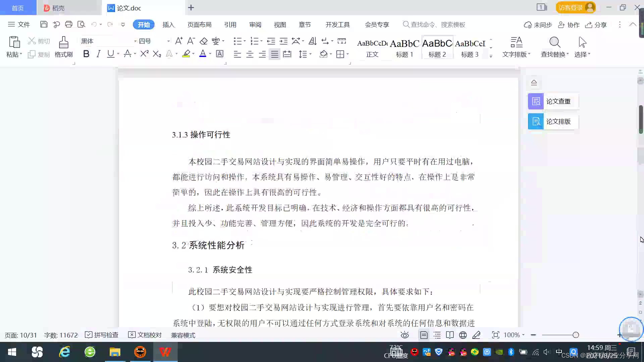
Task: Click the zoom slider handle
Action: click(x=576, y=335)
